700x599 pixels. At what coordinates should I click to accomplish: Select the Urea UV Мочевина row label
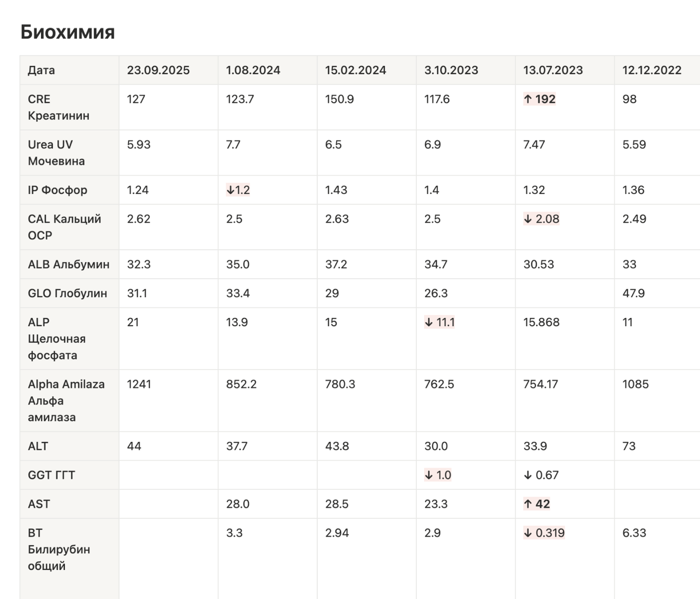[x=56, y=153]
